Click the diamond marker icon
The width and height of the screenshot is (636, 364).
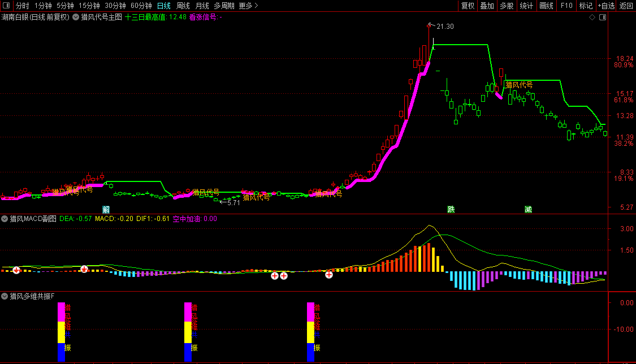pyautogui.click(x=592, y=18)
